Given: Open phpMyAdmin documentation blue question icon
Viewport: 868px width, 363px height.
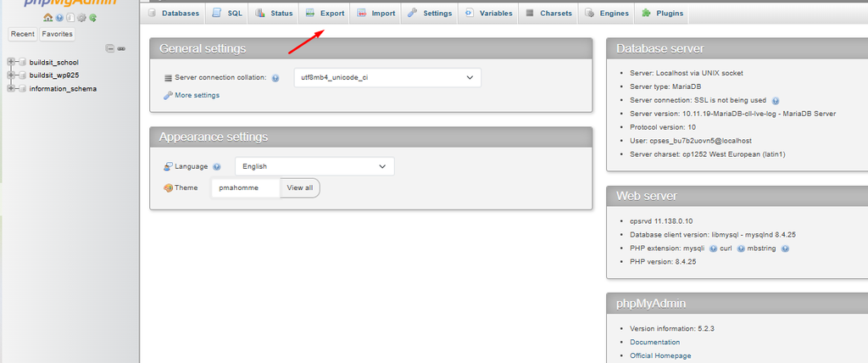Looking at the screenshot, I should tap(59, 18).
